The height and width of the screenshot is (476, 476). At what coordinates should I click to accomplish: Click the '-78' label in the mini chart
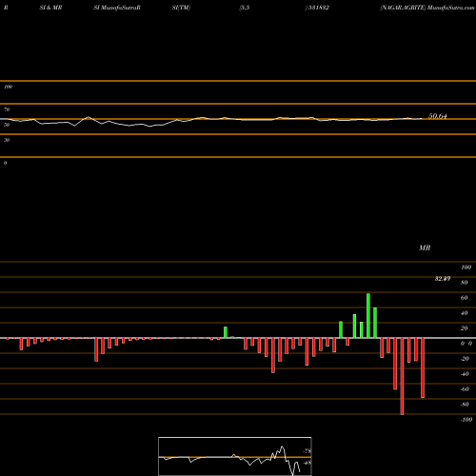tap(307, 451)
